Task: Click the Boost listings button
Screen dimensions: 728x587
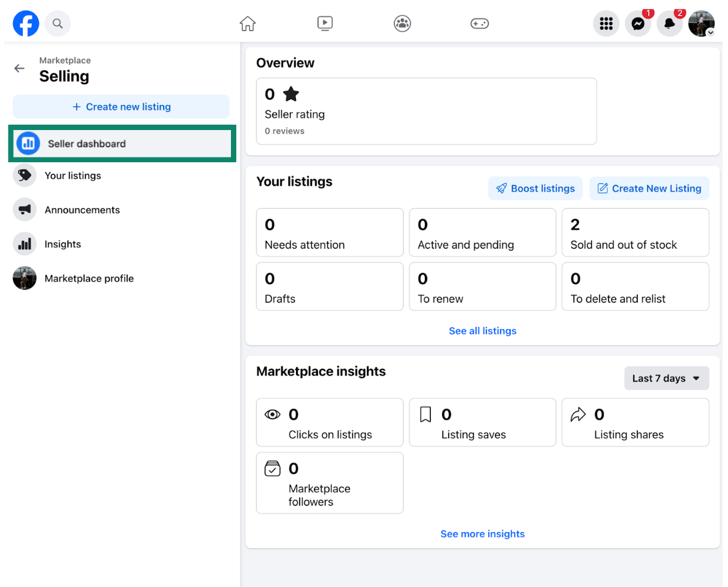Action: pyautogui.click(x=535, y=189)
